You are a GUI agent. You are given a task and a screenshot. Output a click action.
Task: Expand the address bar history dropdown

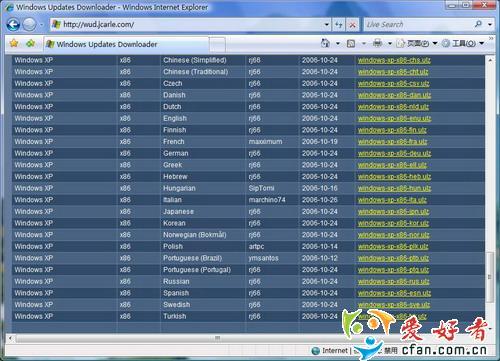pos(327,25)
